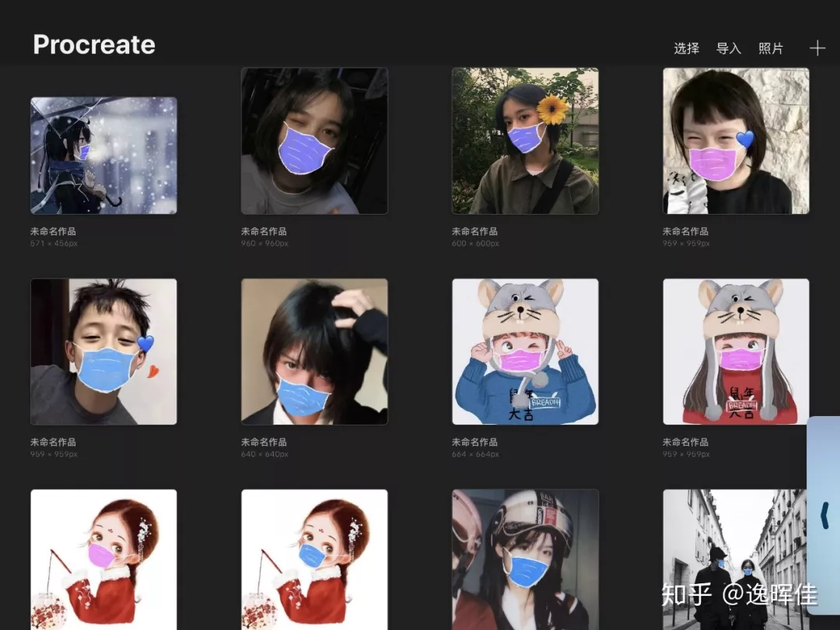
Task: Open the snowy anime umbrella artwork
Action: pyautogui.click(x=103, y=156)
